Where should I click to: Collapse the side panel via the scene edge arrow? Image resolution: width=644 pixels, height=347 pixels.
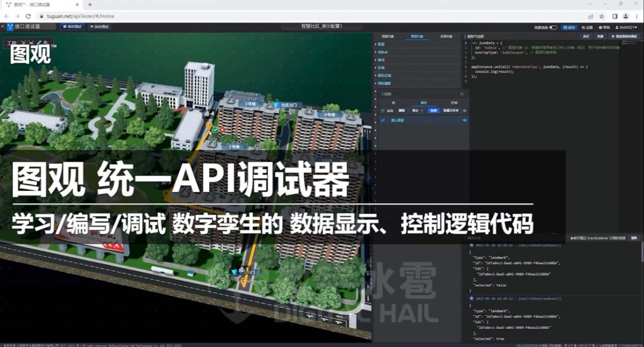coord(369,177)
